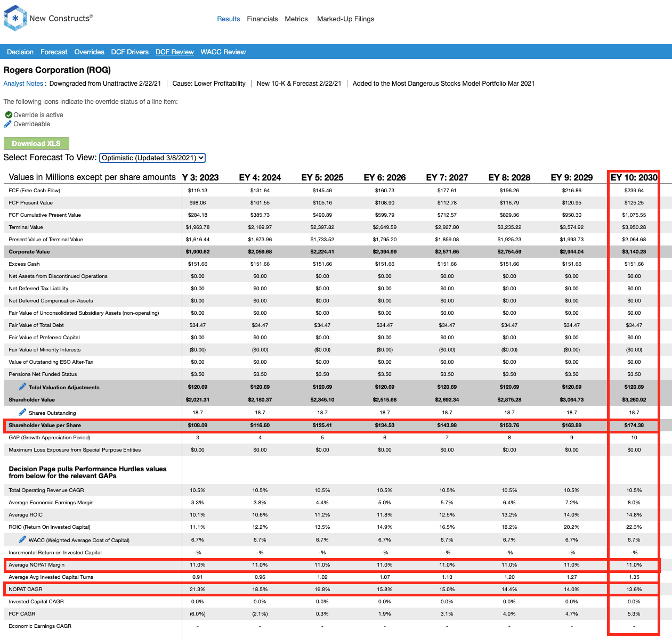Open the Marked-Up Filings tab
Screen dimensions: 672x639
click(x=345, y=19)
